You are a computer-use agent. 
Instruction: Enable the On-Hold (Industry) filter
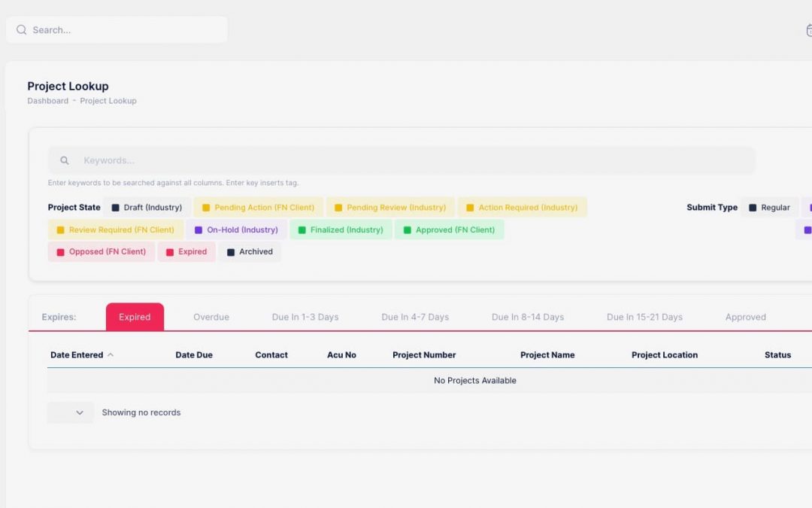(x=235, y=230)
